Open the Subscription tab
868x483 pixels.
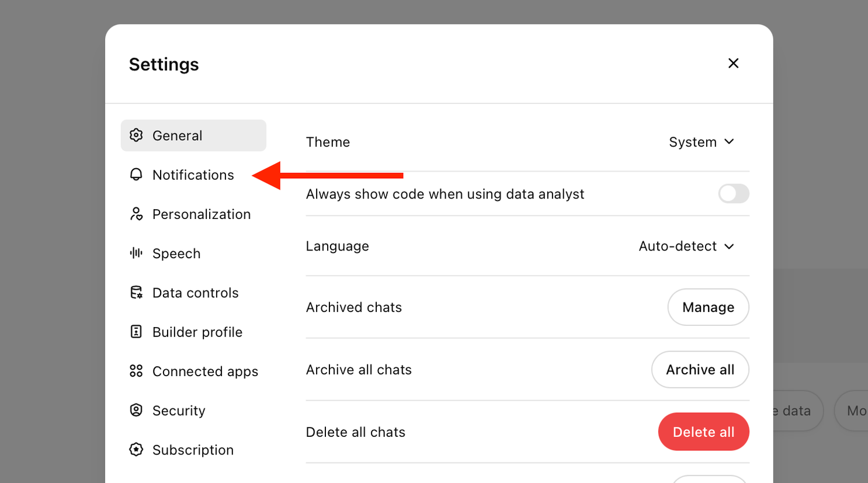pyautogui.click(x=193, y=449)
